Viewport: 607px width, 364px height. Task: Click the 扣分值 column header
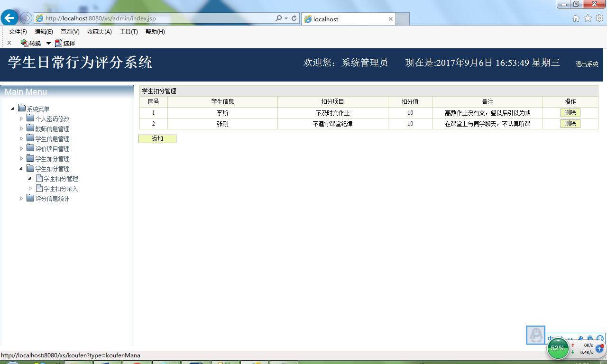click(410, 101)
